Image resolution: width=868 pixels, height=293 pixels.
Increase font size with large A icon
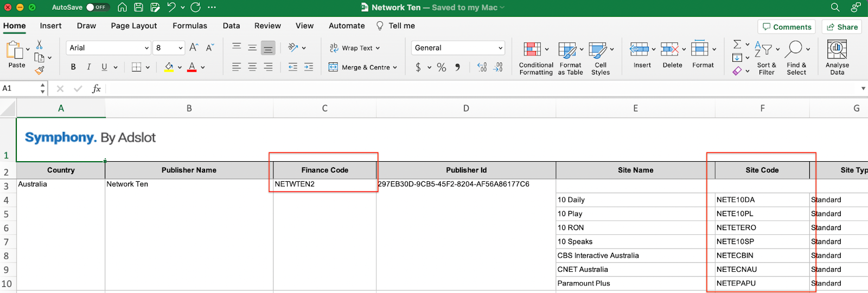point(194,48)
